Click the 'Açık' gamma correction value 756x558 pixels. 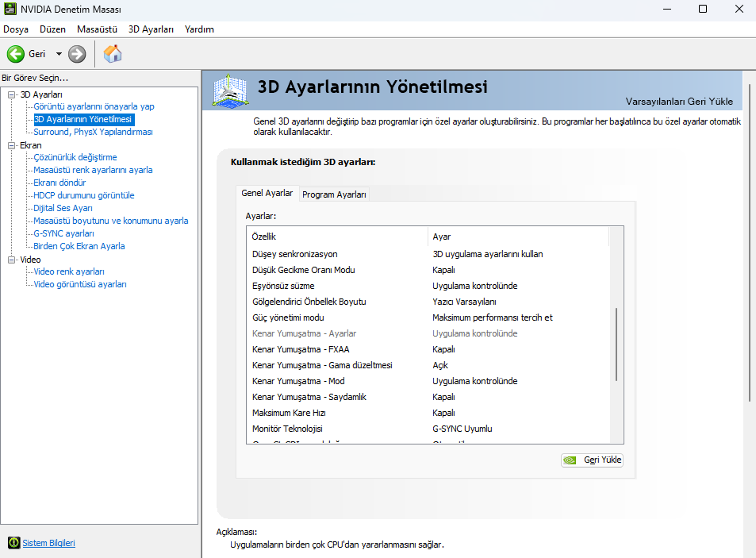coord(440,365)
